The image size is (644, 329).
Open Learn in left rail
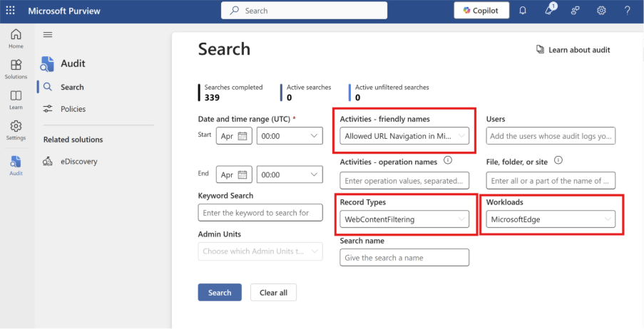[16, 100]
